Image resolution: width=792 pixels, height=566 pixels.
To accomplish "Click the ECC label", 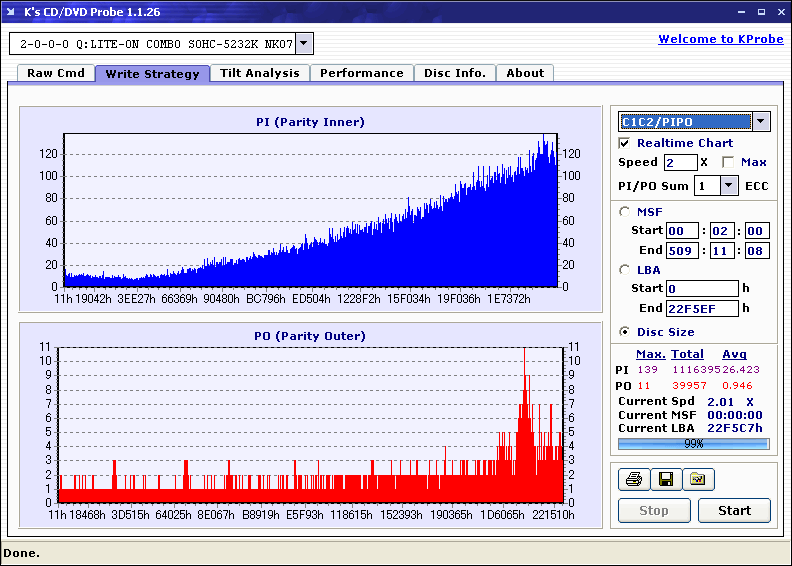I will pos(757,186).
